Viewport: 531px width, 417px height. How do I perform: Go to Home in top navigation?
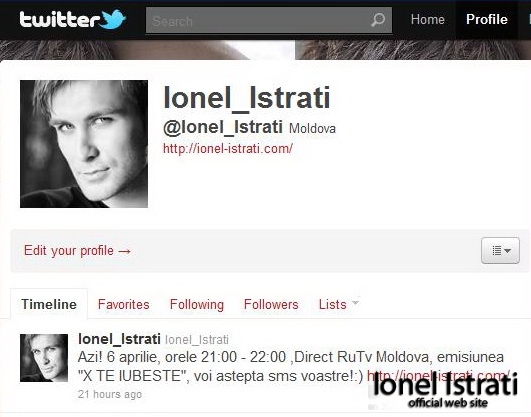coord(427,19)
